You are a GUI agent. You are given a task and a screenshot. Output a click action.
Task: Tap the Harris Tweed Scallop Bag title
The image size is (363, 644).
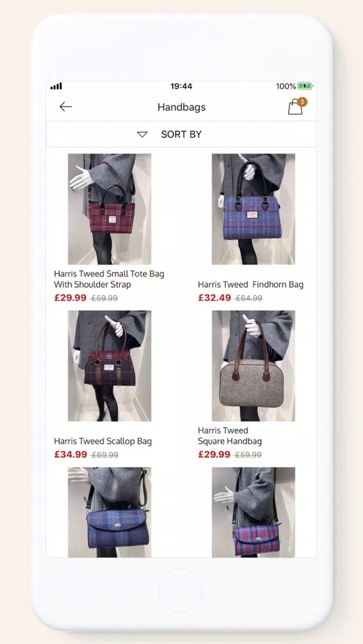point(103,442)
